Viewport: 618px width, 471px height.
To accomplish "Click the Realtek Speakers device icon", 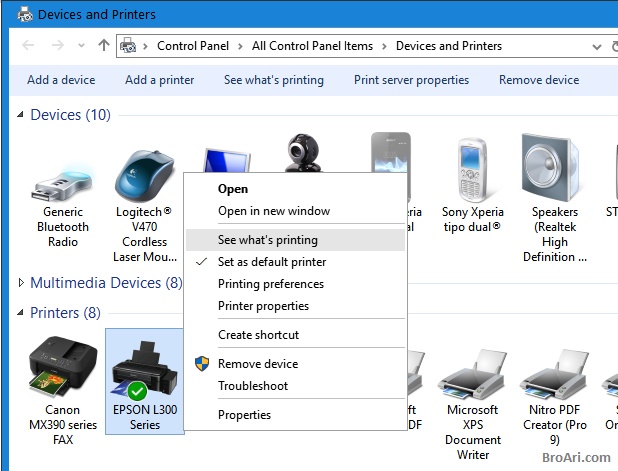I will click(x=553, y=168).
